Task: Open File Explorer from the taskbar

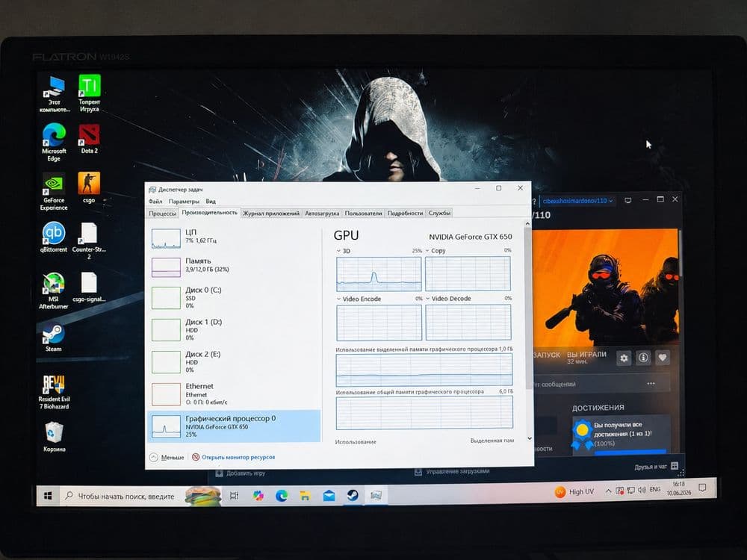Action: point(305,496)
